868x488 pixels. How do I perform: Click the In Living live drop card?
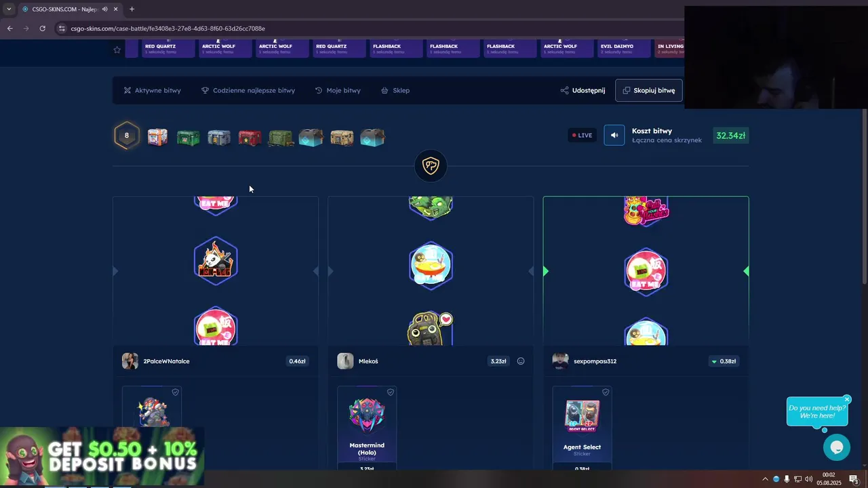(671, 49)
